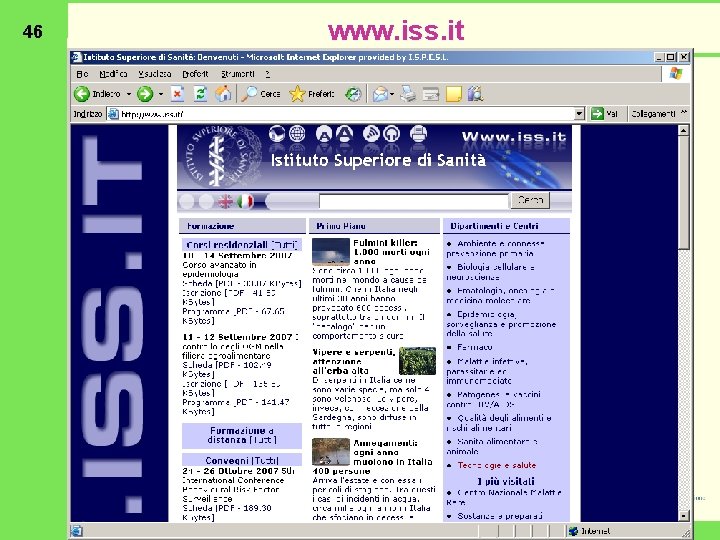Click the Edit toolbar icon next to printer
This screenshot has height=540, width=720.
point(431,94)
